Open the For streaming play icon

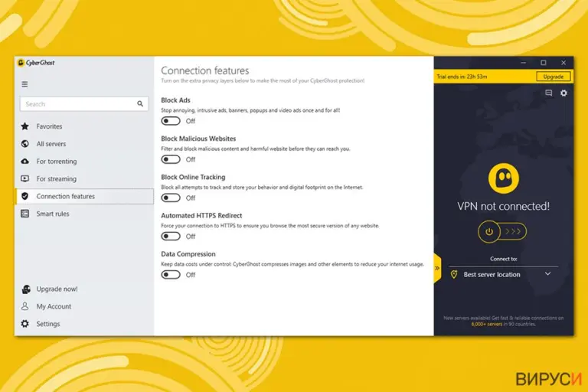tap(25, 178)
